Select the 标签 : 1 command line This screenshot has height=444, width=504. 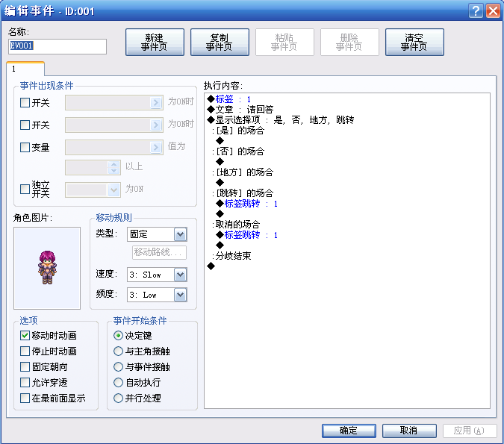pyautogui.click(x=229, y=99)
